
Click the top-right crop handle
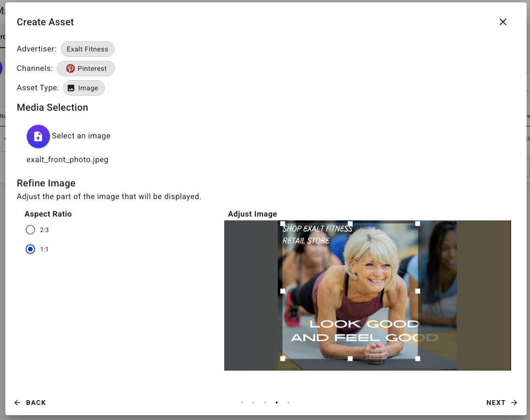417,224
